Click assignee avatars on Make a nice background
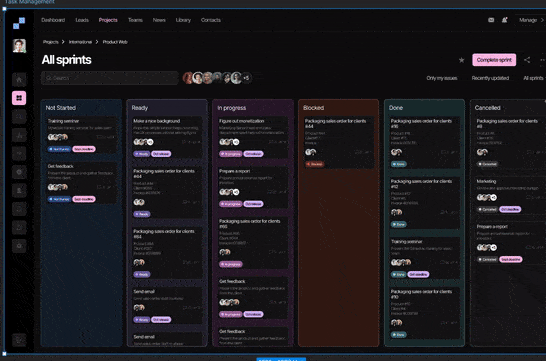 [143, 142]
